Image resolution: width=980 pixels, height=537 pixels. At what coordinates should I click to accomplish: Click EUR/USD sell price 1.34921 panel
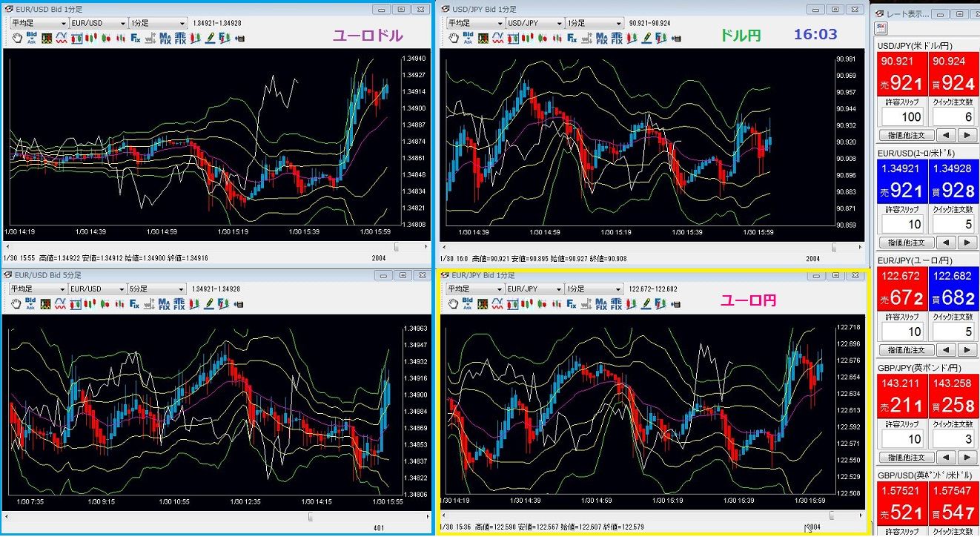click(902, 182)
